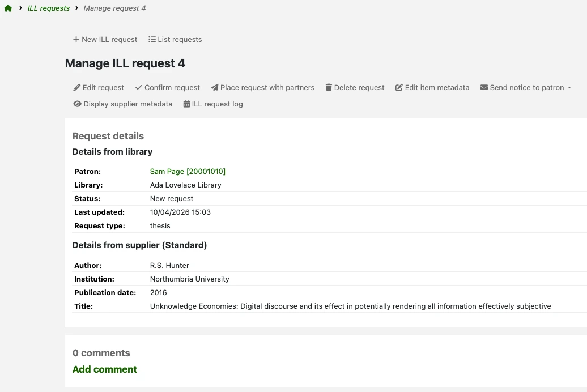Click the Manage request 4 breadcrumb text
This screenshot has width=587, height=392.
point(114,8)
